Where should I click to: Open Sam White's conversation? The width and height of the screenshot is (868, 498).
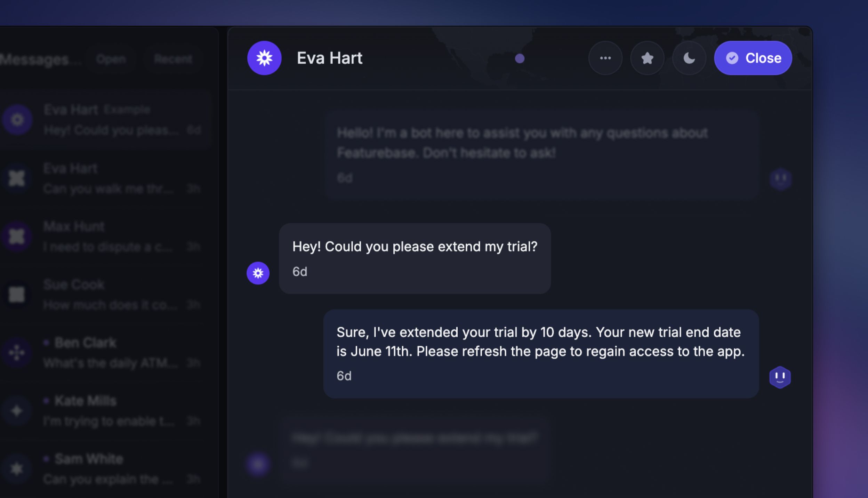[x=104, y=469]
